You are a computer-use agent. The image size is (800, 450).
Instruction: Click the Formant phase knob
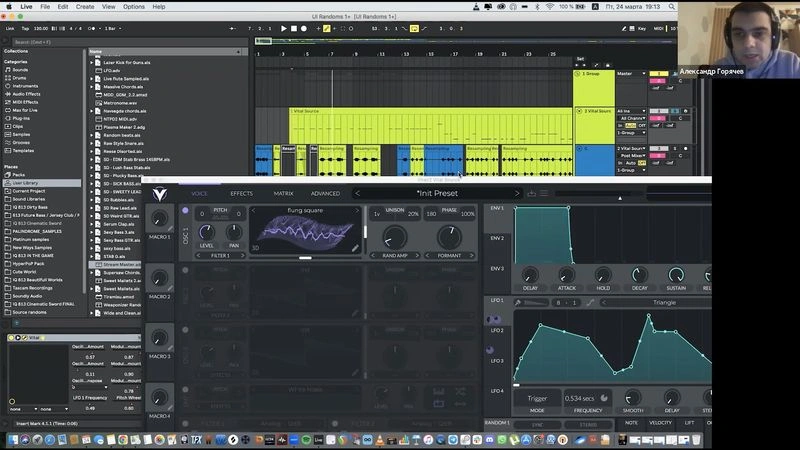[449, 237]
